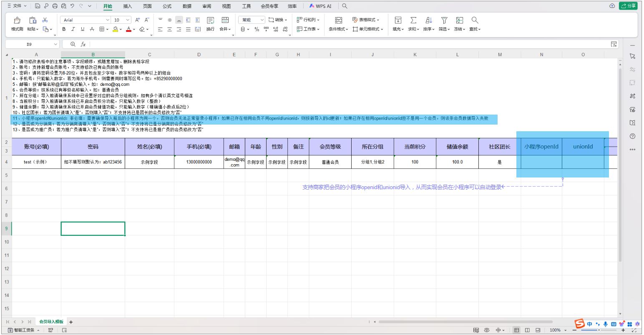The image size is (644, 335).
Task: Toggle italic formatting
Action: 73,29
